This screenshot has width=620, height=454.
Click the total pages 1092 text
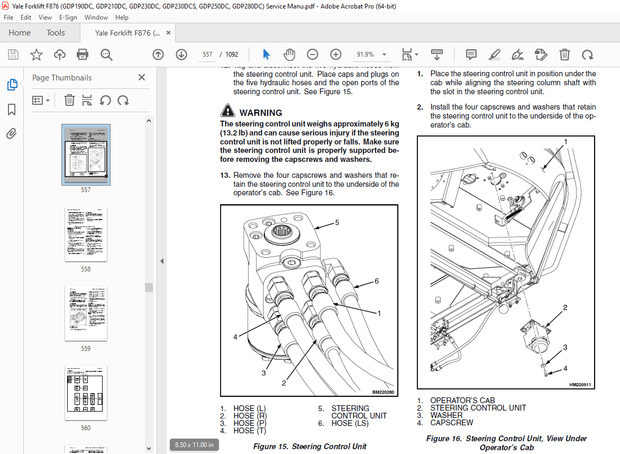click(x=232, y=55)
